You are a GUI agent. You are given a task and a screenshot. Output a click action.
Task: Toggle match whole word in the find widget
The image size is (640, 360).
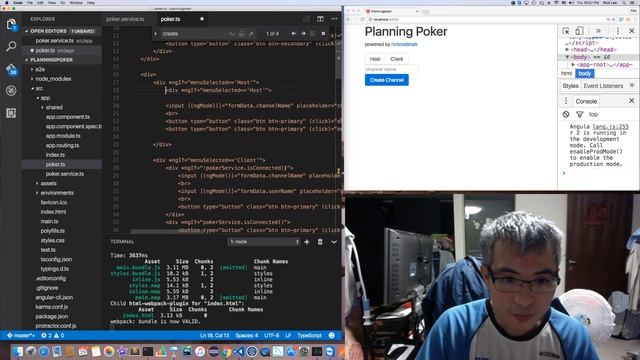(242, 34)
